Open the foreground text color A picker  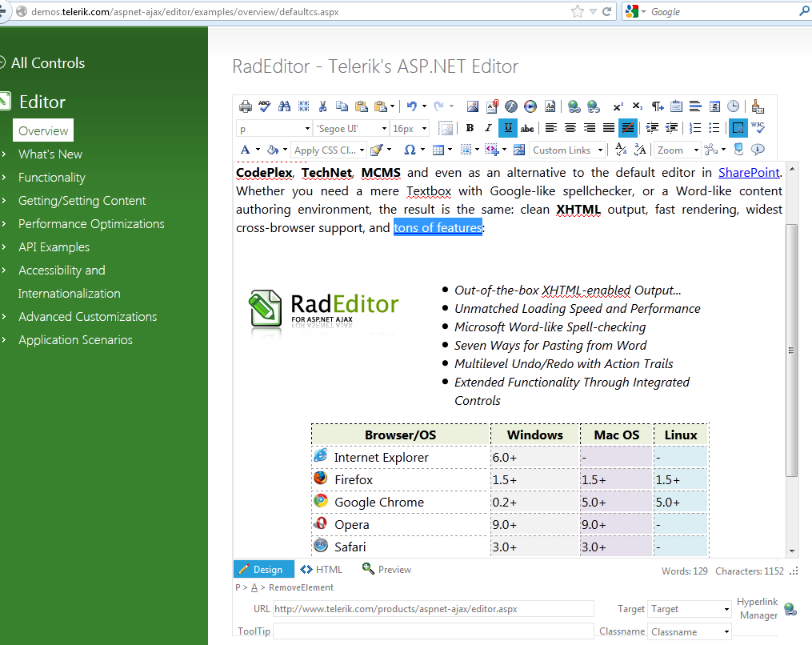coord(246,150)
